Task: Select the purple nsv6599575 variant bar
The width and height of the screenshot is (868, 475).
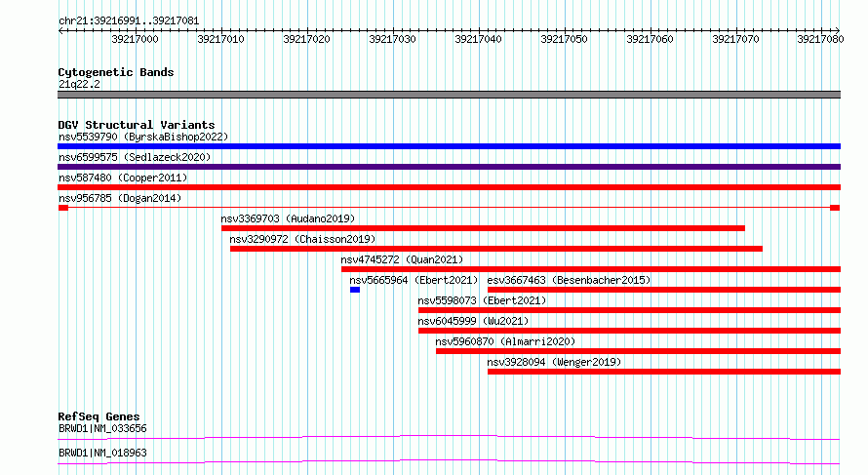Action: [449, 167]
